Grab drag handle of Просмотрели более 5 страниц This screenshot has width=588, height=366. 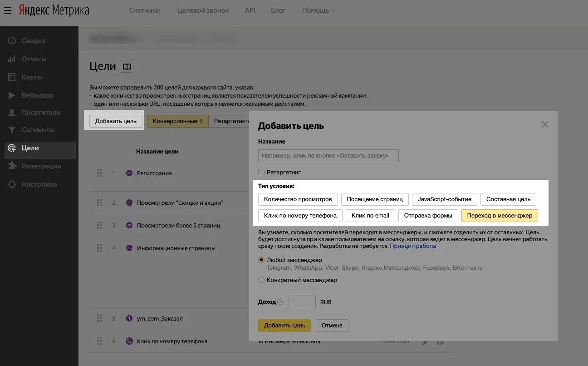pyautogui.click(x=99, y=225)
